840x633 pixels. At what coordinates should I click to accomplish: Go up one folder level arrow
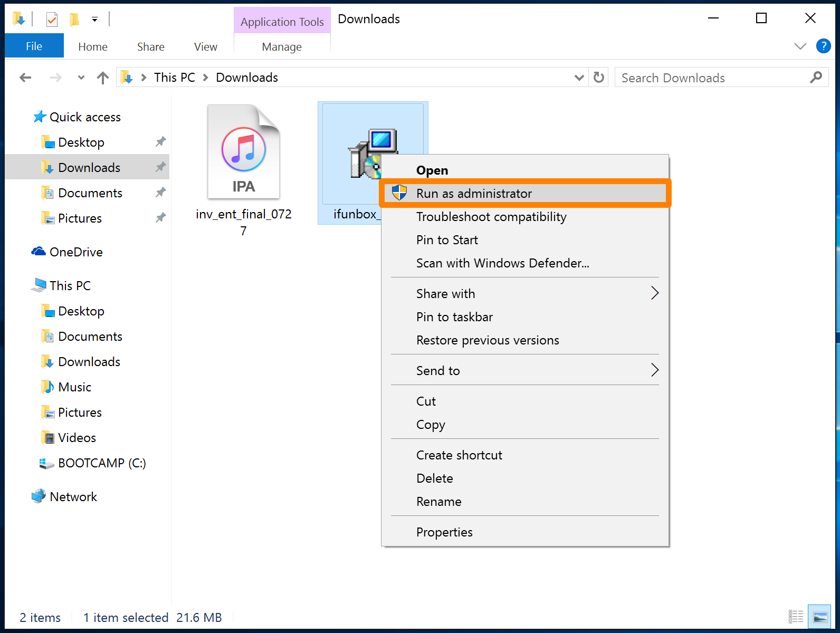click(x=103, y=78)
